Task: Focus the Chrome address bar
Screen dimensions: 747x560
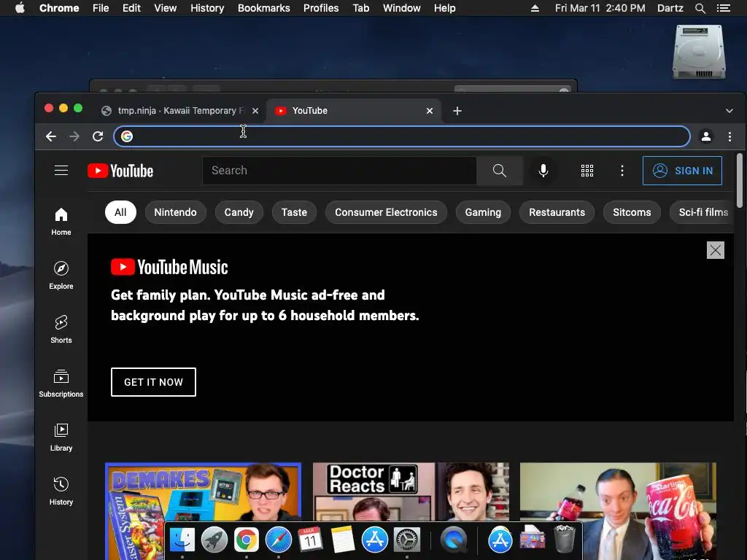Action: click(402, 136)
